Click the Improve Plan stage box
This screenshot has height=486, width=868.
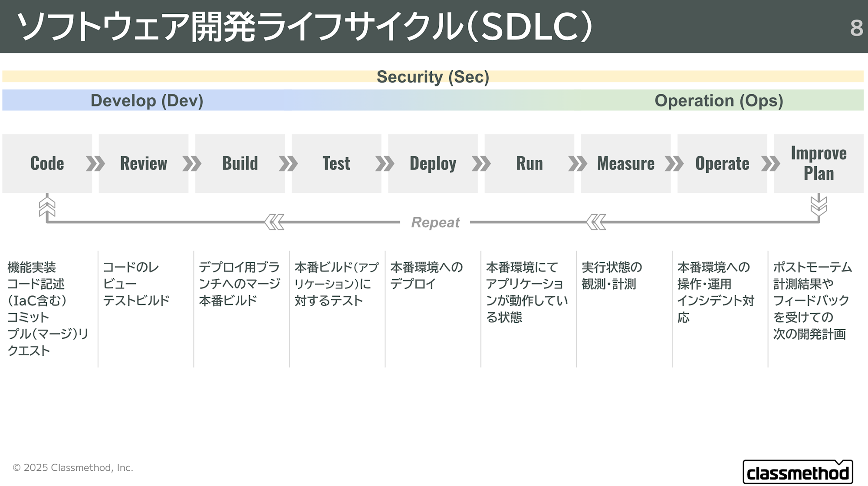pos(819,163)
